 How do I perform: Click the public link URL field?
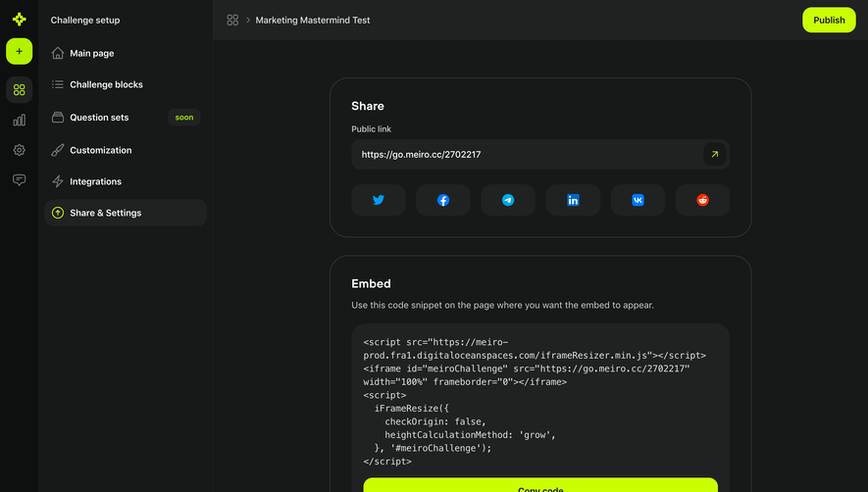point(540,155)
